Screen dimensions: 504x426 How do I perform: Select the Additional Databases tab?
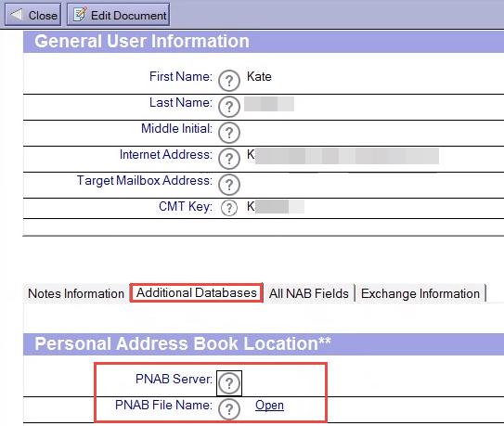click(x=197, y=292)
